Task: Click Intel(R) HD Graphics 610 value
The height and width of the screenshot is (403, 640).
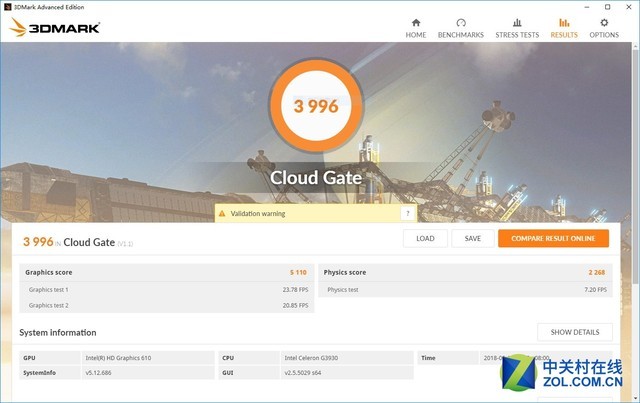Action: [118, 358]
